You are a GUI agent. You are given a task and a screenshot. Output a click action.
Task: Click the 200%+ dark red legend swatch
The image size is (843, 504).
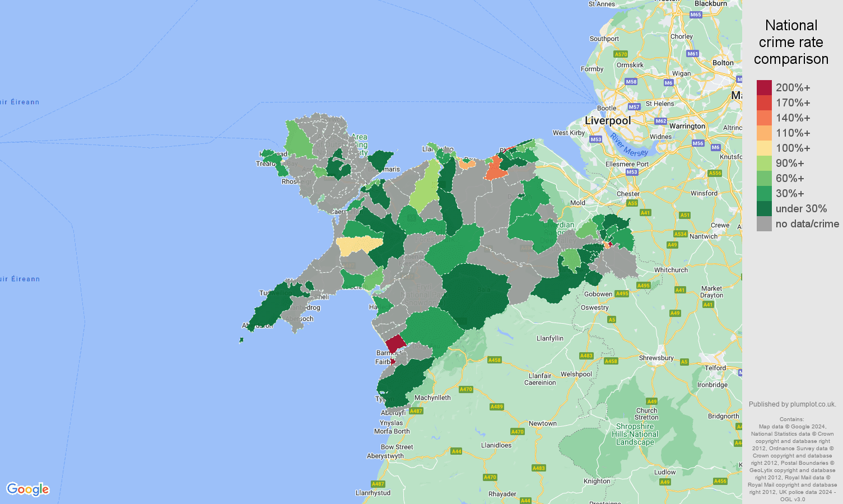pyautogui.click(x=764, y=87)
